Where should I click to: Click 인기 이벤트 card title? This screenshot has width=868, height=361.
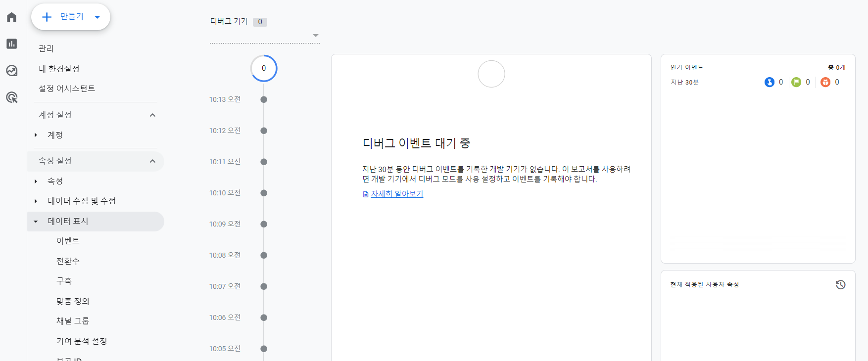click(x=687, y=67)
